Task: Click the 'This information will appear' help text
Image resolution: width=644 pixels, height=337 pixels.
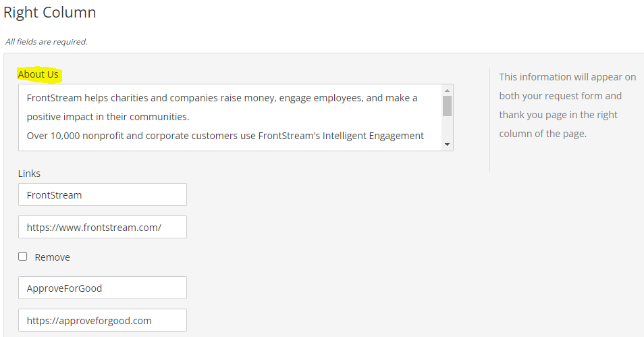Action: tap(568, 77)
